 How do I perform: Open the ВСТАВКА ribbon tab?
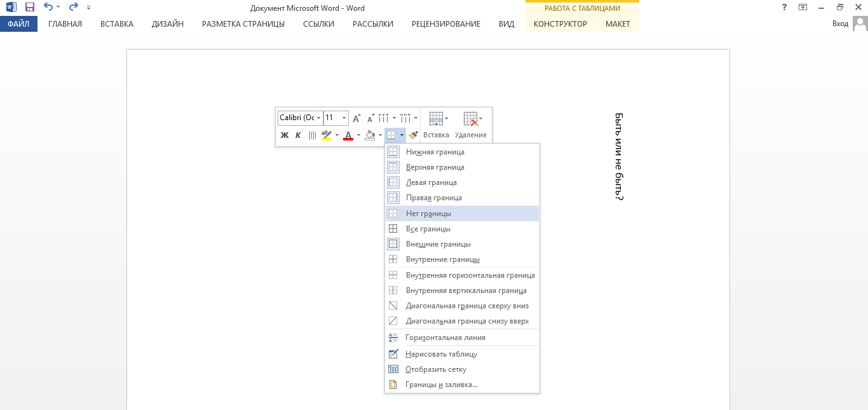coord(117,24)
